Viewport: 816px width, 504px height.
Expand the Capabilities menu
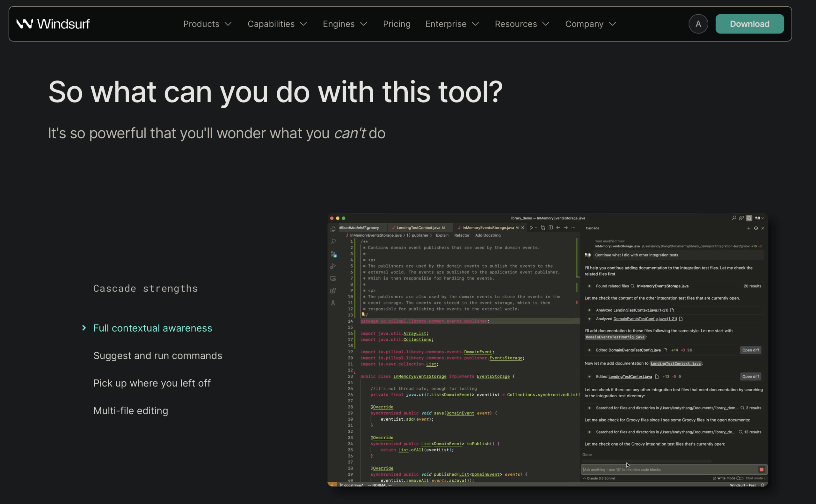click(x=277, y=24)
